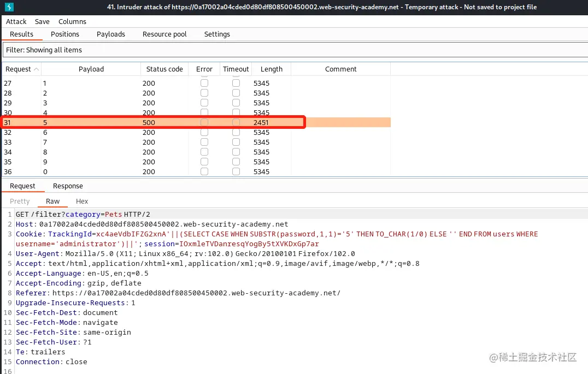The image size is (588, 374).
Task: Click the User-Agent header line
Action: [x=185, y=254]
